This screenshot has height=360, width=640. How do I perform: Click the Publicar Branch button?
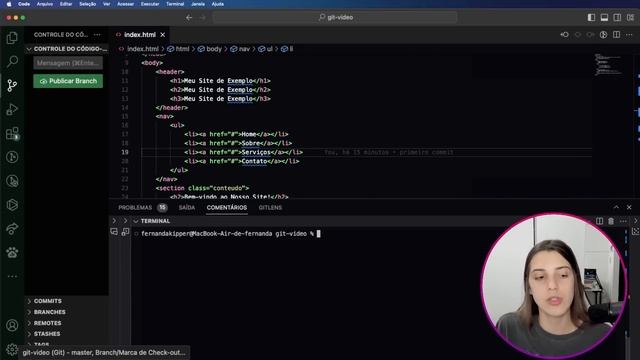68,81
